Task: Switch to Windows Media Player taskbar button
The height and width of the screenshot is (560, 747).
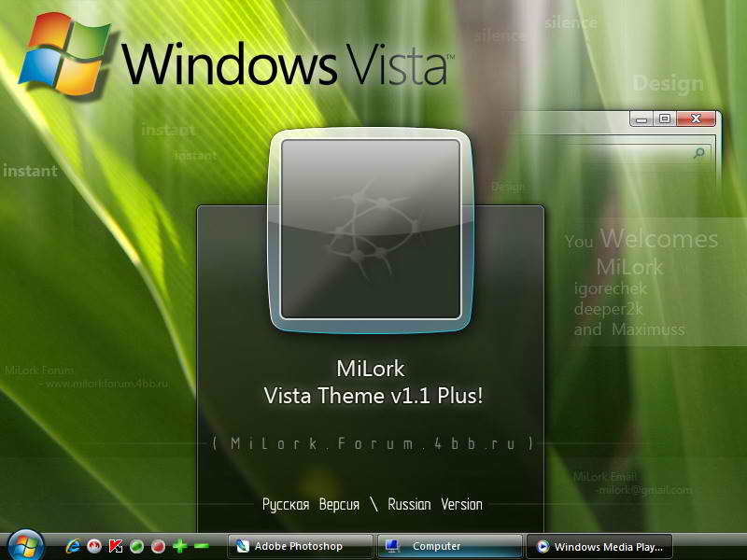Action: pos(599,546)
